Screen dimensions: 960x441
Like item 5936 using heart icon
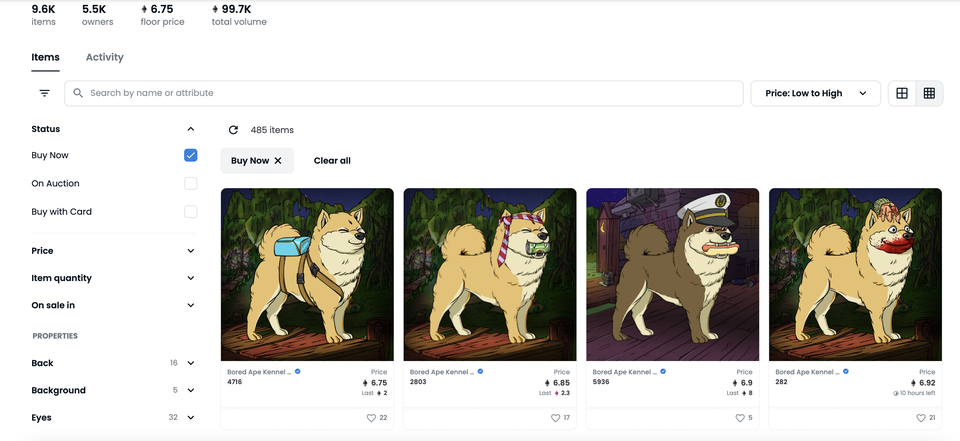740,418
